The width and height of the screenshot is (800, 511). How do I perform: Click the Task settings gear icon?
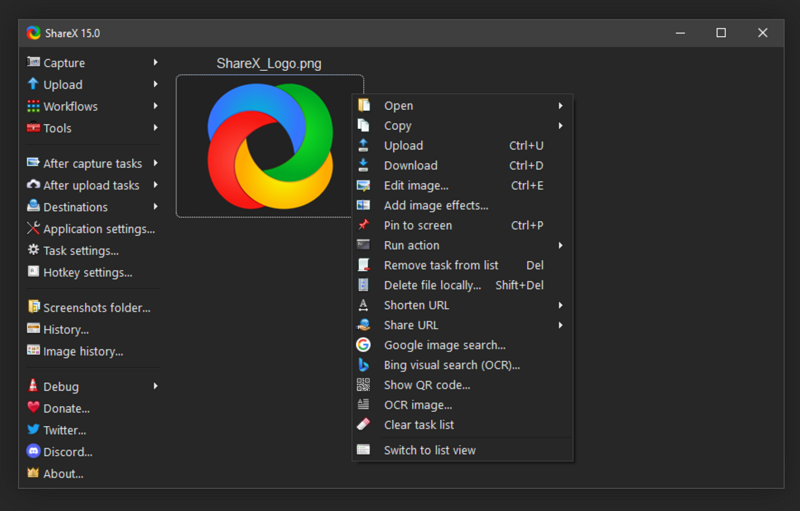(33, 250)
